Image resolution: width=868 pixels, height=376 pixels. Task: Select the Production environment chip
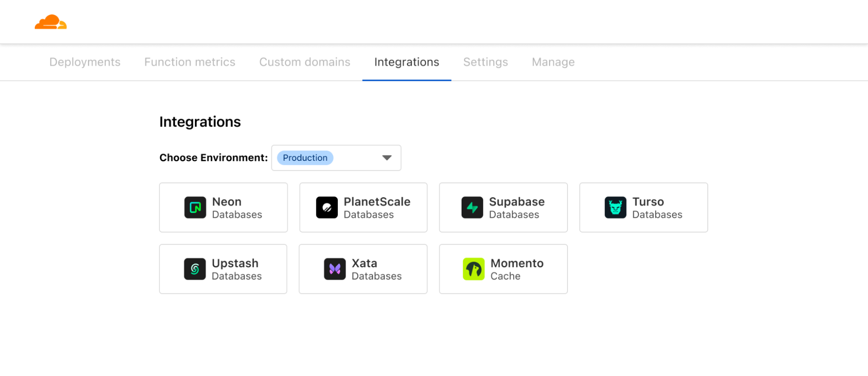(x=305, y=158)
